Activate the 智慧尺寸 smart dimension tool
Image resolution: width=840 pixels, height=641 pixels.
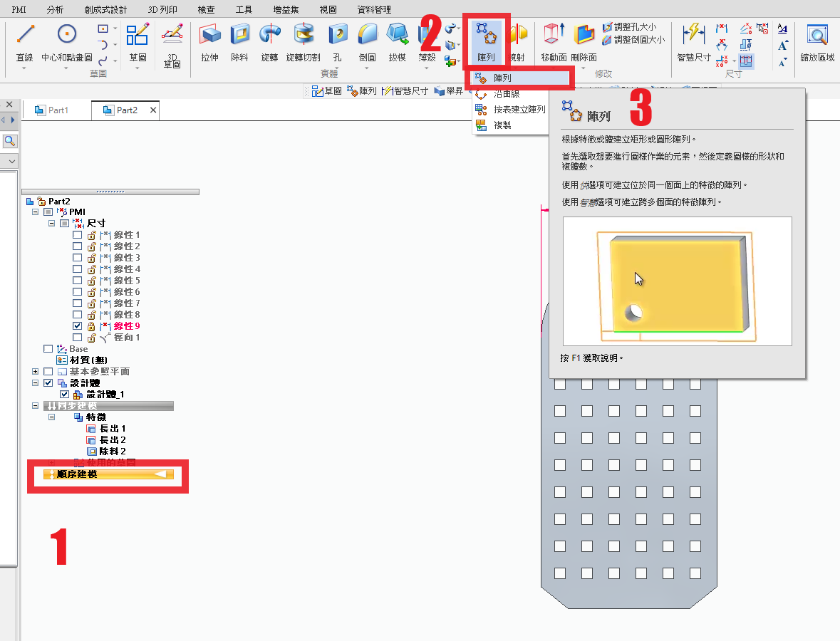coord(694,42)
